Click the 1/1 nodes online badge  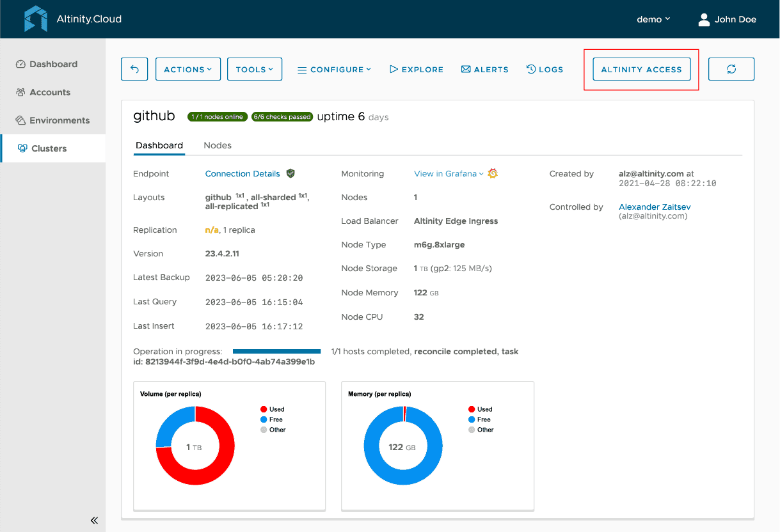tap(217, 117)
